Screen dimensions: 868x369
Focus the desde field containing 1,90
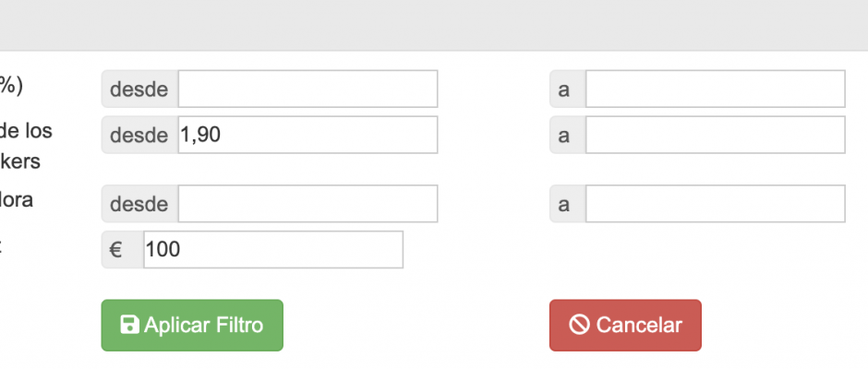coord(307,135)
